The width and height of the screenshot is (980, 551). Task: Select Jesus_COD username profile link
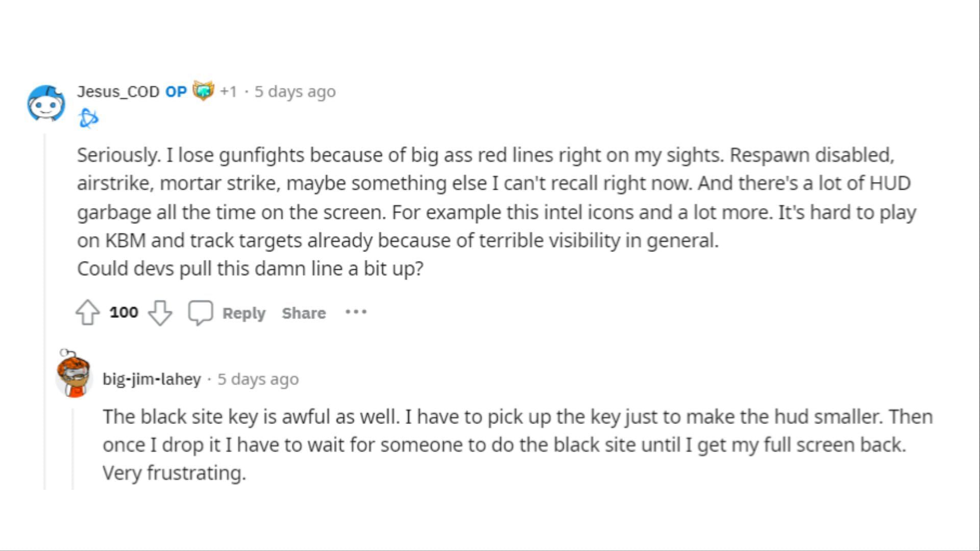click(118, 91)
